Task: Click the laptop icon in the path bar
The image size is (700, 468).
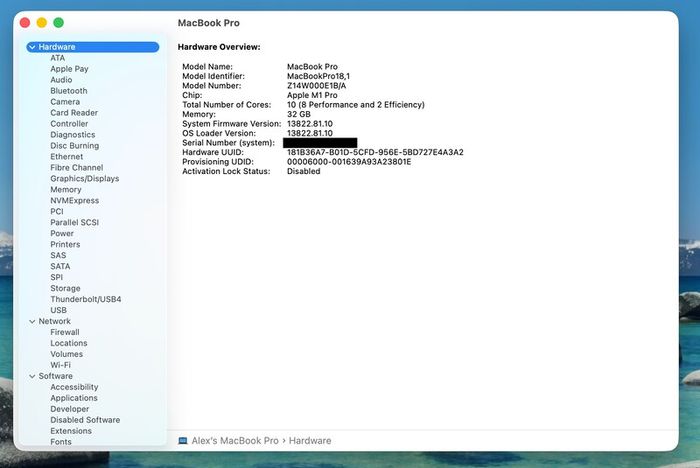Action: (x=183, y=441)
